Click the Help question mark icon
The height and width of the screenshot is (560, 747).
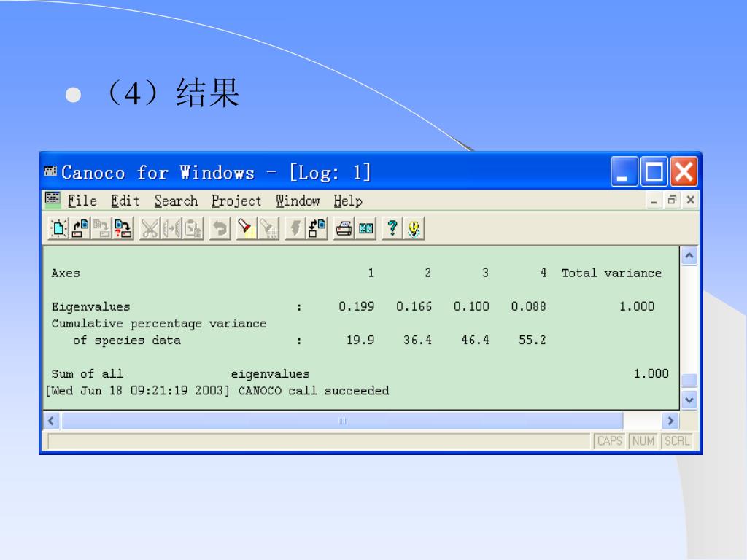pyautogui.click(x=392, y=228)
